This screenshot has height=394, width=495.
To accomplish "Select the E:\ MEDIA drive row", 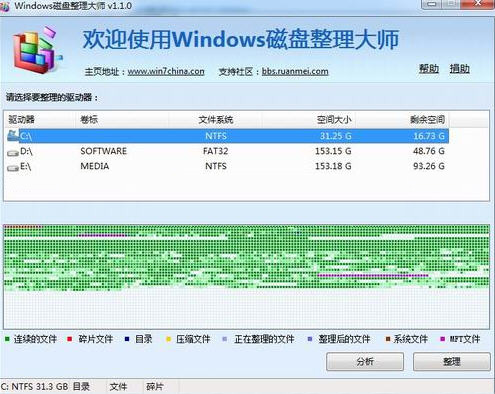I will [227, 166].
